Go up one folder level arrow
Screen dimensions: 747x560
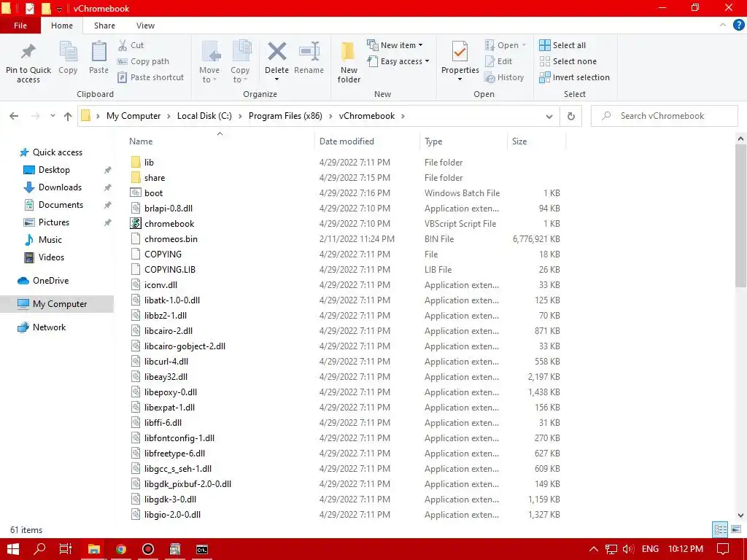pyautogui.click(x=68, y=116)
